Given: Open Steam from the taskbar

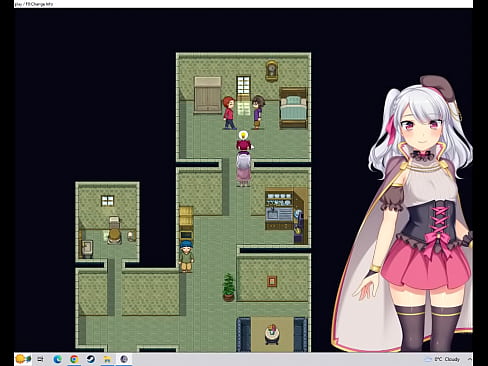Looking at the screenshot, I should (x=91, y=359).
